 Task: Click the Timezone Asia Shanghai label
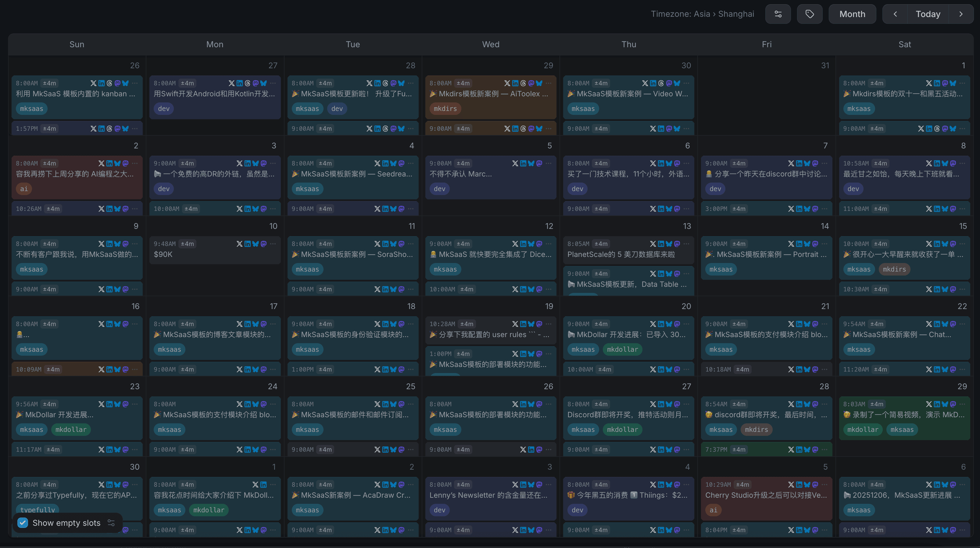click(702, 14)
